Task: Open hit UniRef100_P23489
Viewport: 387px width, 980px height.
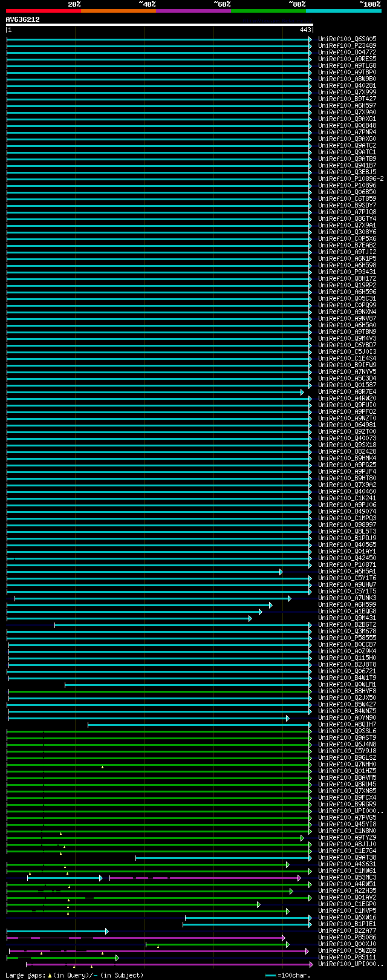Action: coord(347,46)
